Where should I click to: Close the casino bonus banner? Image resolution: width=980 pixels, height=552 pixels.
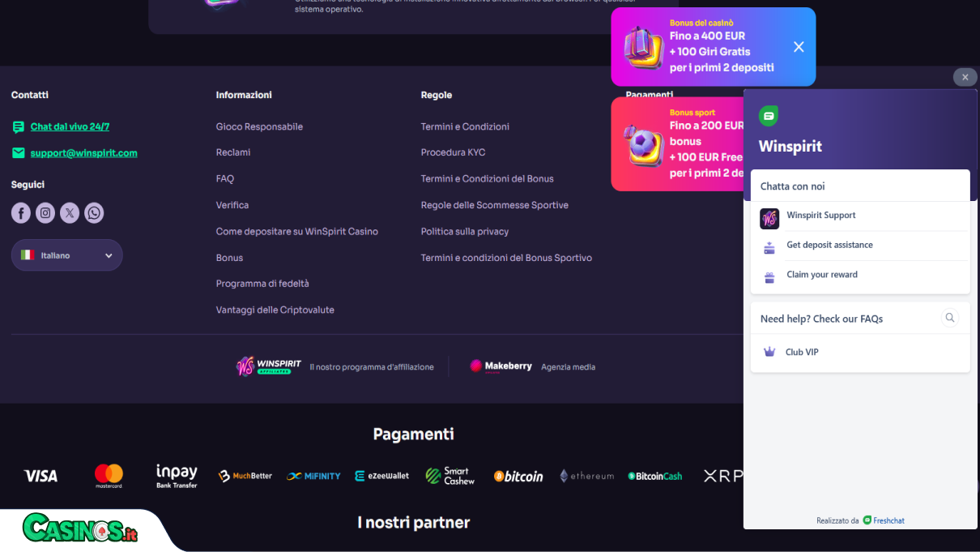(799, 47)
